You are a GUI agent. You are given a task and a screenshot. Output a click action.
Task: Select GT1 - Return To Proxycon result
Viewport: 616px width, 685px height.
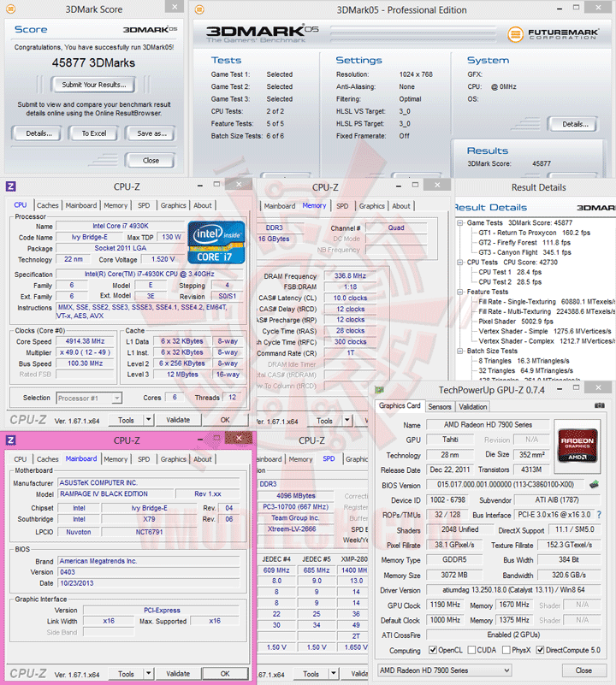pos(534,233)
